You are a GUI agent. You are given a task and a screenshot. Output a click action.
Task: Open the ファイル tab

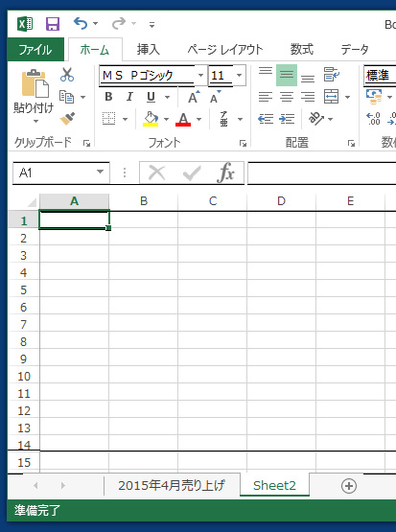[x=35, y=50]
